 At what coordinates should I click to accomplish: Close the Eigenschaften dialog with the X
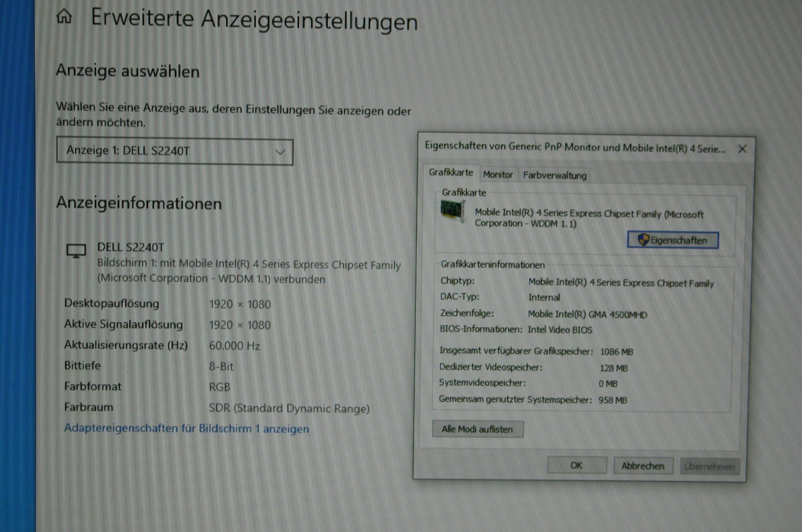click(x=742, y=149)
